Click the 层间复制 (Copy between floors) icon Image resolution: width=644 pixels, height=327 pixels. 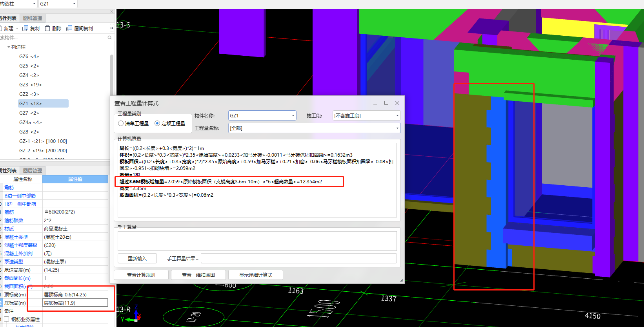(69, 28)
